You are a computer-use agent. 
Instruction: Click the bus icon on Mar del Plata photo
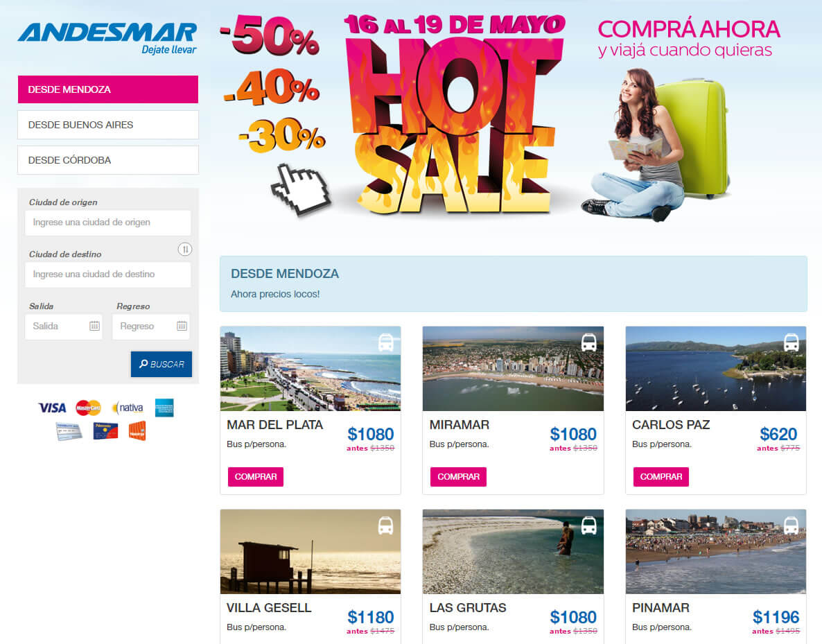(x=386, y=343)
